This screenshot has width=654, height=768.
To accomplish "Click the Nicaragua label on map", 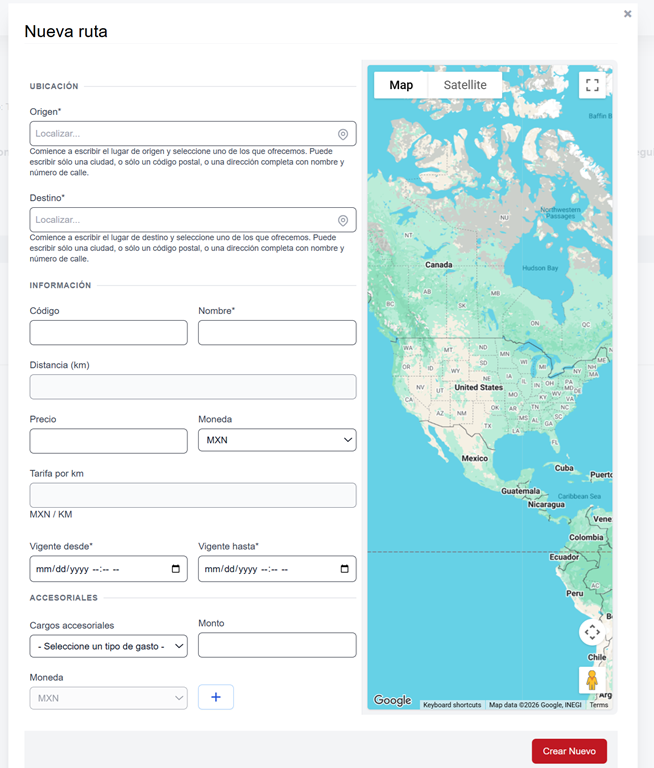I will tap(546, 504).
